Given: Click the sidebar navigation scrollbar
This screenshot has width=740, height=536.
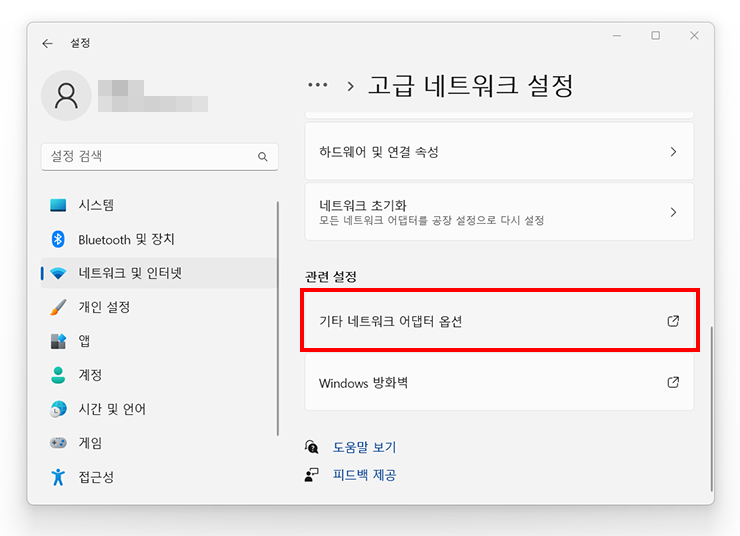Looking at the screenshot, I should [278, 318].
